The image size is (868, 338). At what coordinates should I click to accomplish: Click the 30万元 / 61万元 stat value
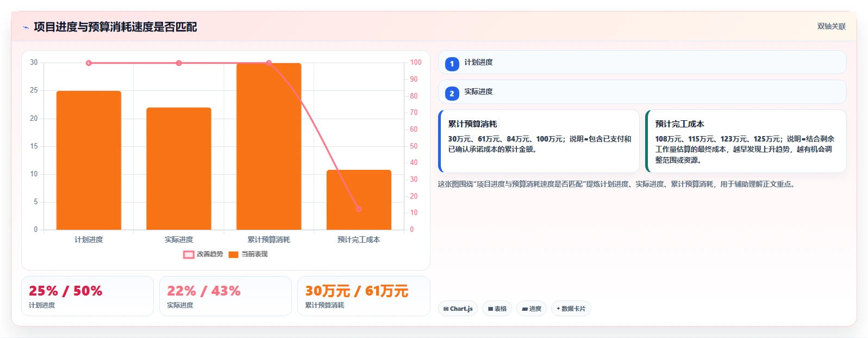[356, 291]
